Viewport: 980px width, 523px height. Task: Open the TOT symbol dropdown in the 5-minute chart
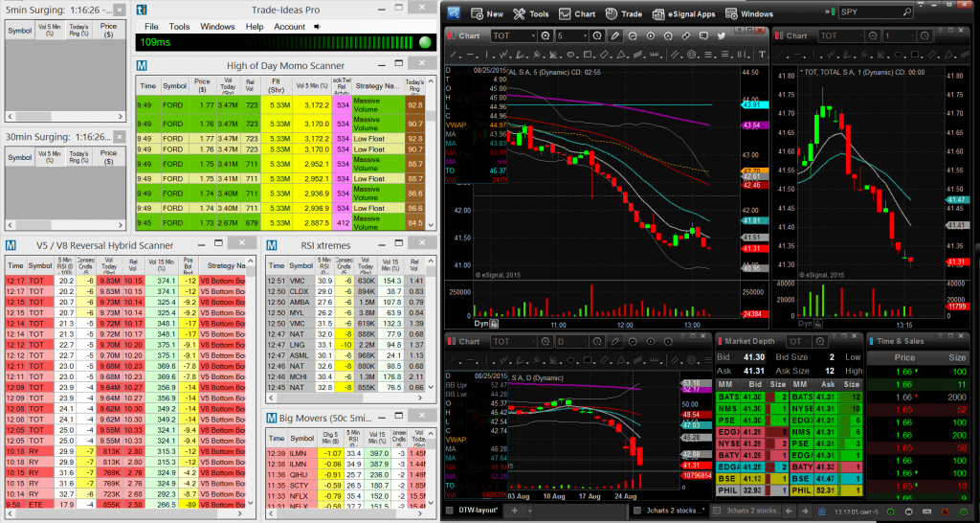(x=534, y=35)
